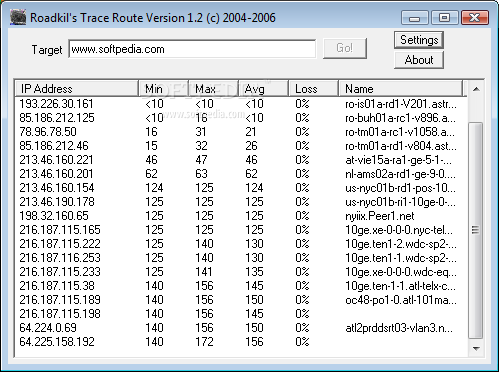Select the row 64.224.0.69
Screen dimensions: 499x372
241,328
